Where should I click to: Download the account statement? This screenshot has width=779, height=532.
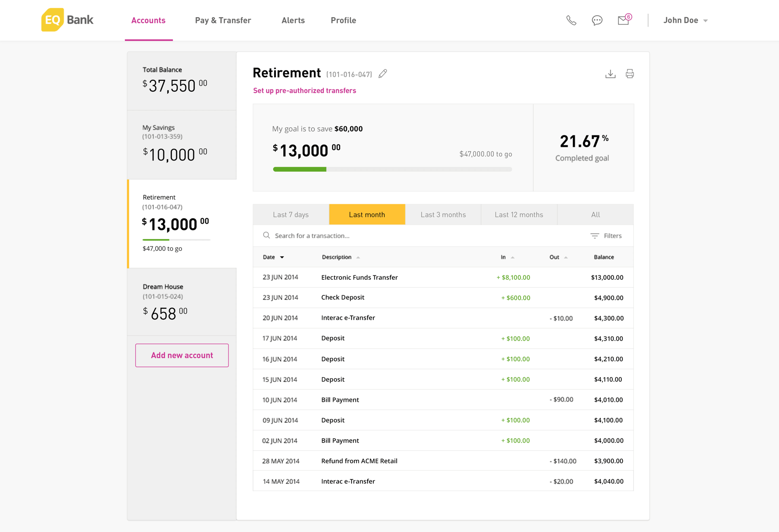(610, 74)
